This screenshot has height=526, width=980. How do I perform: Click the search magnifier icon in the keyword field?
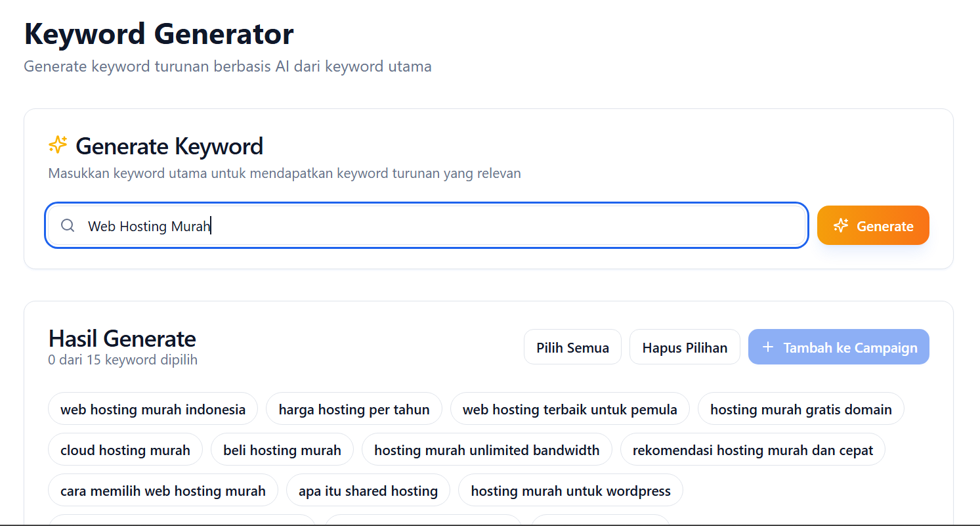tap(68, 226)
